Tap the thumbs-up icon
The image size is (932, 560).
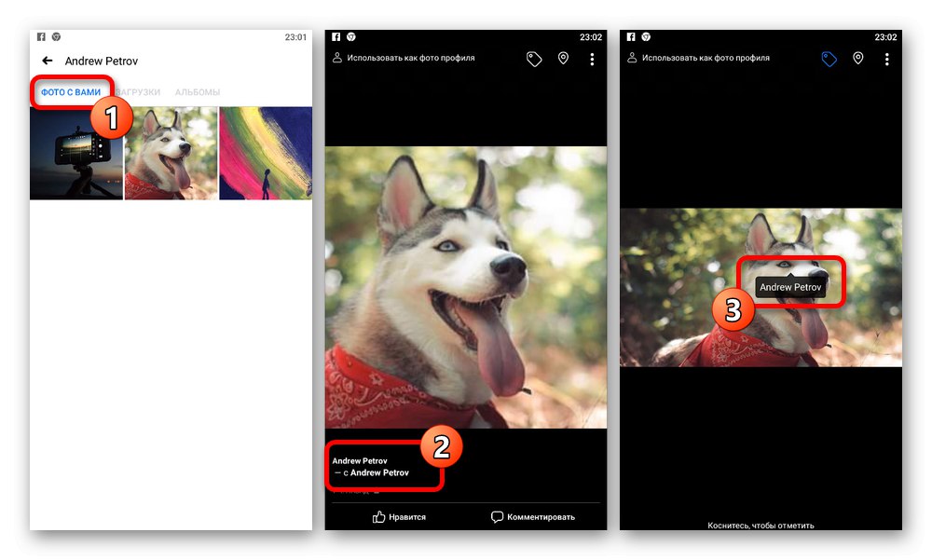point(378,517)
